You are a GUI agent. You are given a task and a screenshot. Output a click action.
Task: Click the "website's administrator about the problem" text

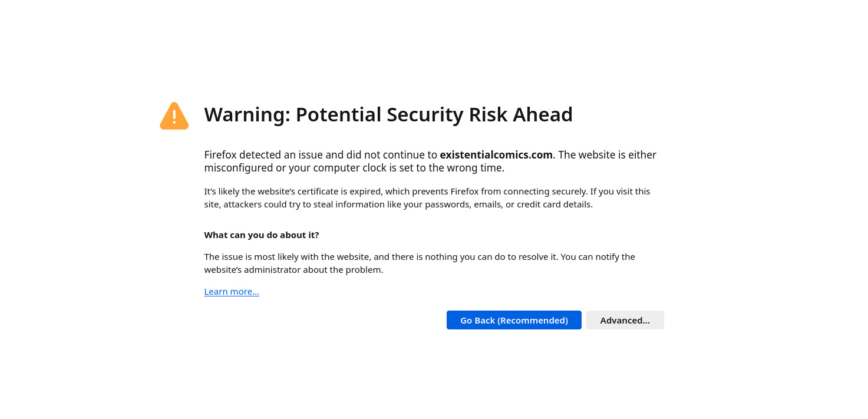point(293,270)
